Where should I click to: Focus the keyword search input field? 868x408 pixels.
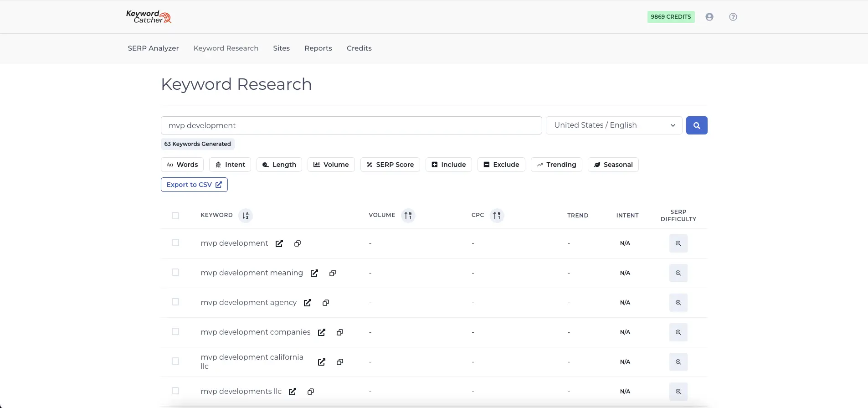point(351,125)
